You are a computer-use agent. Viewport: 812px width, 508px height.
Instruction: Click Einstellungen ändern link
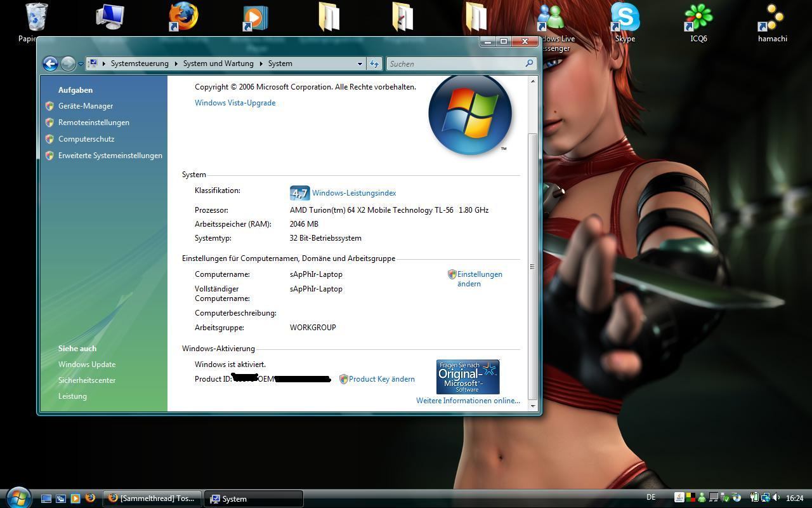[480, 279]
